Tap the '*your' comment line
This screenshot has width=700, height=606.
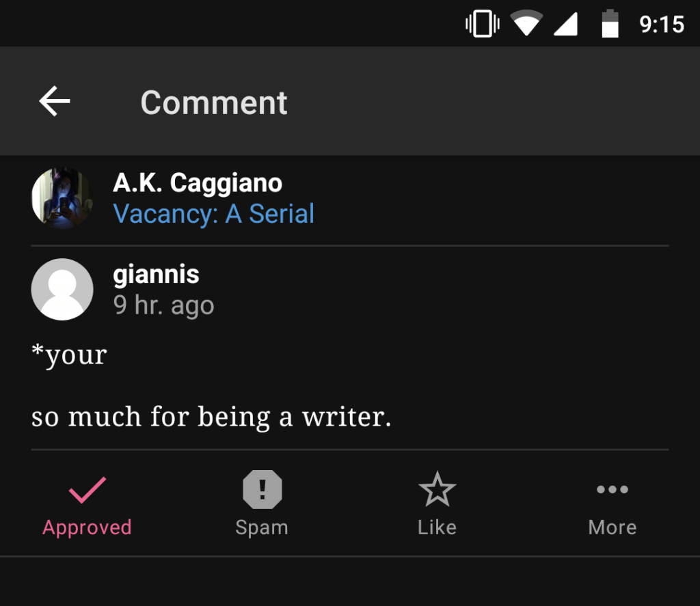coord(69,355)
